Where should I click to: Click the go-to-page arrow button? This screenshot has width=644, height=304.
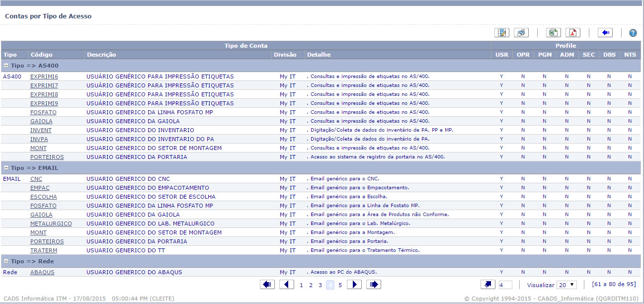click(x=488, y=285)
